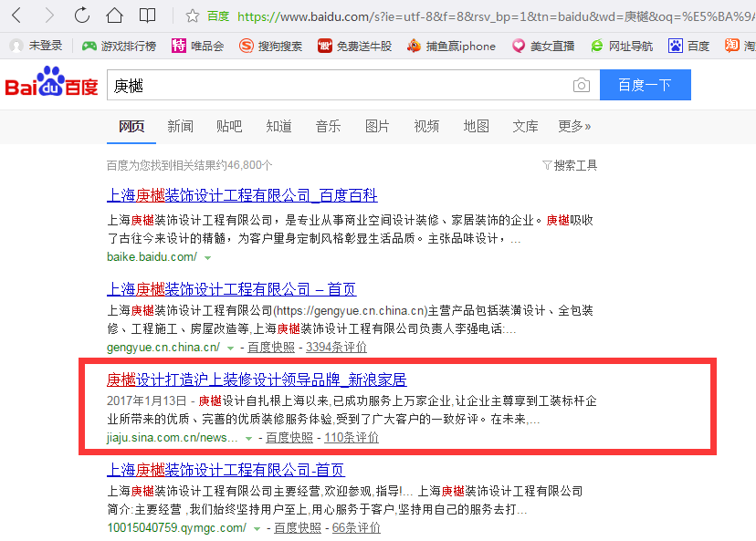Screen dimensions: 756x541
Task: Expand the arrow next to 10015040759.qymgc.com/
Action: point(257,528)
